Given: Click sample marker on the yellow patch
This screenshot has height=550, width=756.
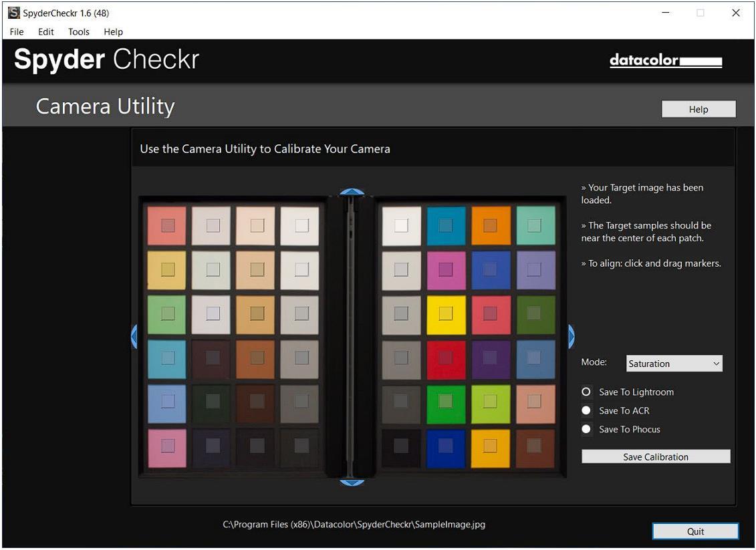Looking at the screenshot, I should pyautogui.click(x=446, y=313).
